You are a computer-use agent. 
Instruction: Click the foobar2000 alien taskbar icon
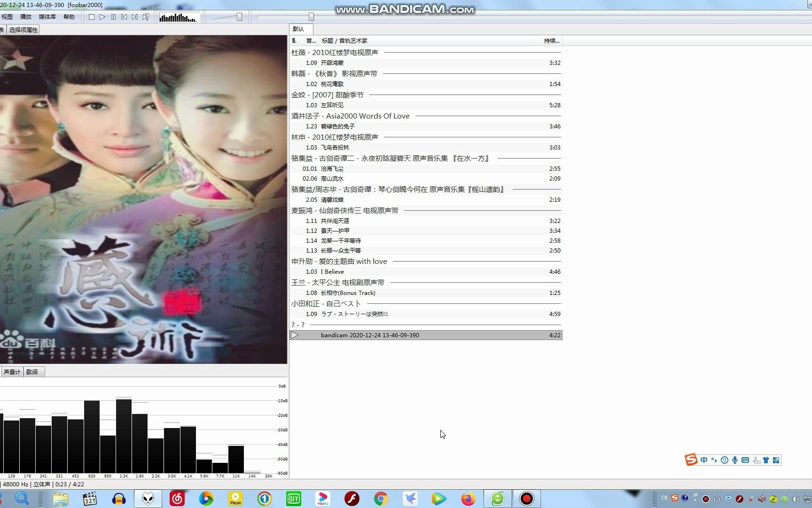tap(148, 499)
